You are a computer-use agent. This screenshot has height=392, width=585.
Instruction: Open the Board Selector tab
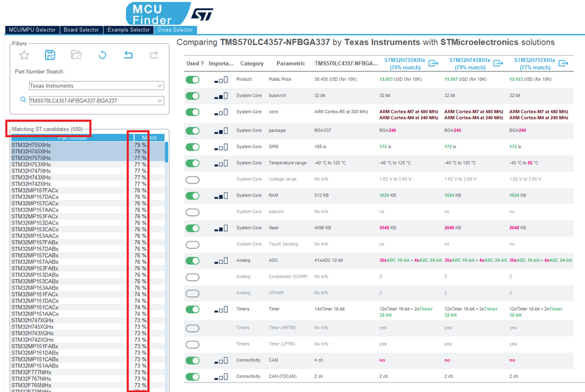click(81, 30)
